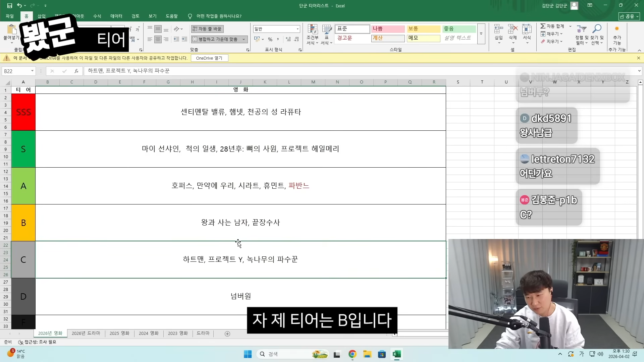Viewport: 644px width, 362px height.
Task: Toggle middle vertical alignment button
Action: click(158, 29)
